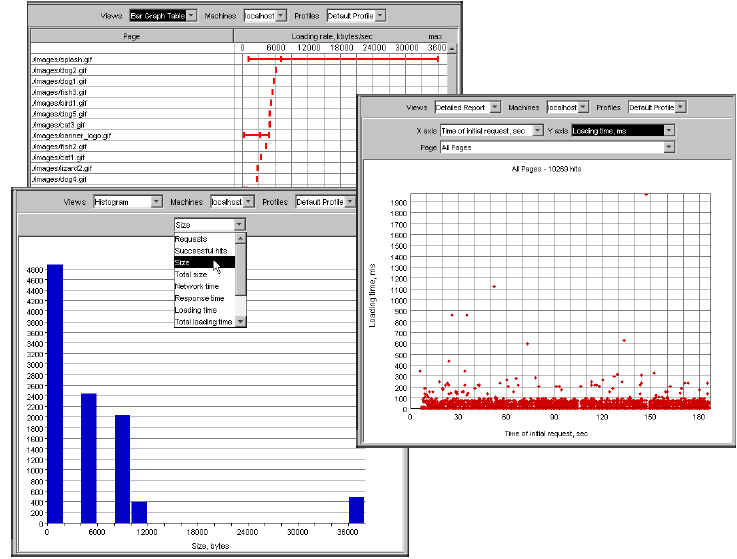Open Profiles dropdown in Bar Graph Table window
The width and height of the screenshot is (737, 559).
coord(356,16)
